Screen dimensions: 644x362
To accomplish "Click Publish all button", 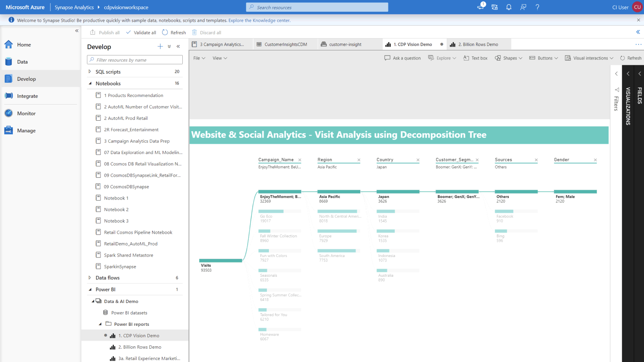I will 105,33.
